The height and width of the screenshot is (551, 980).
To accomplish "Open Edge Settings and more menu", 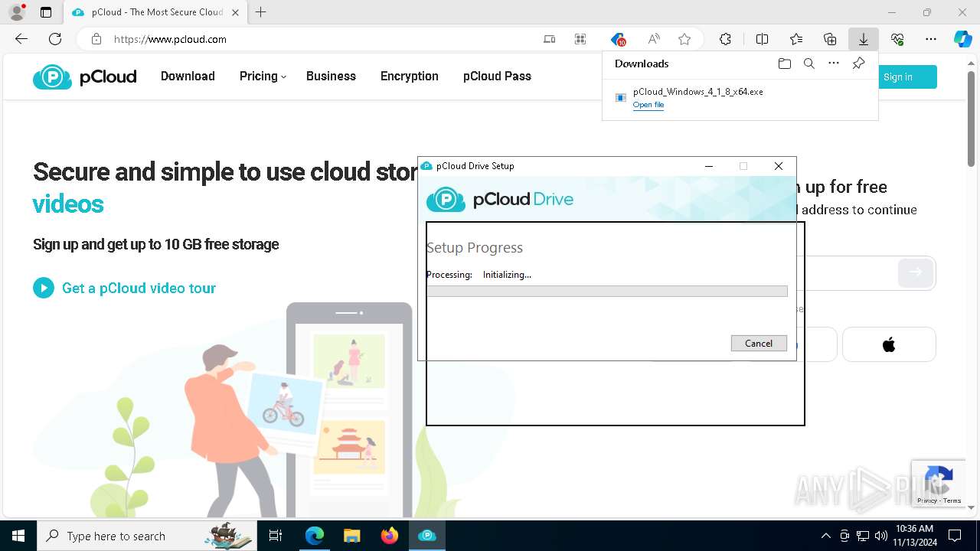I will [x=931, y=39].
